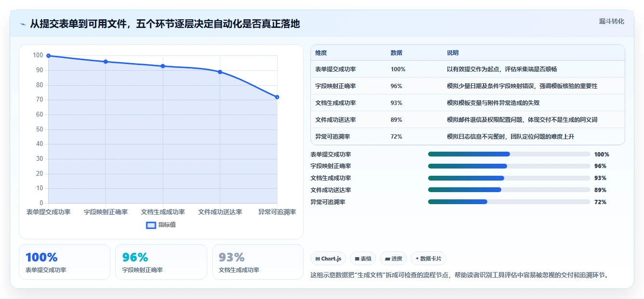Click description starting 模拟邮件退信及权限配置问题

pos(522,120)
